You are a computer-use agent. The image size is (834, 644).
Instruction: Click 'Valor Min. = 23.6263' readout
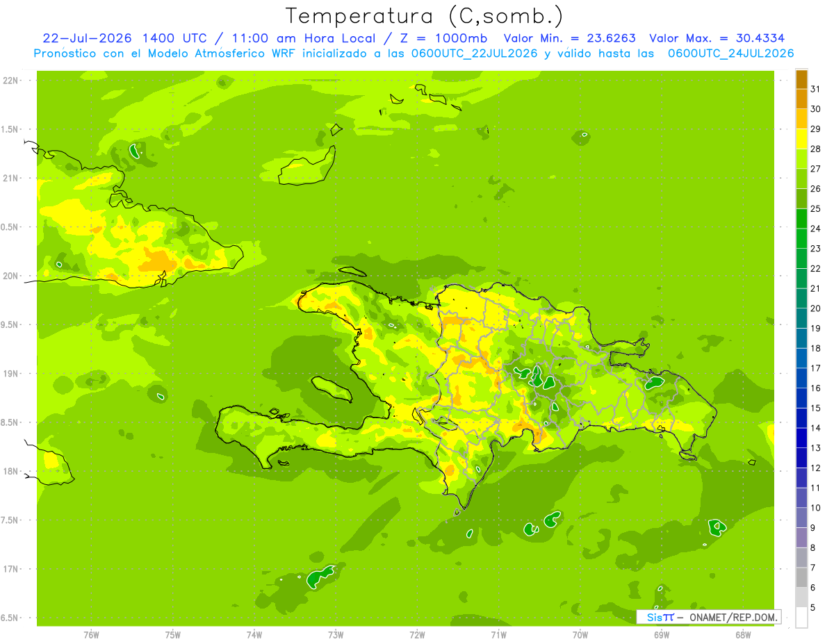pyautogui.click(x=569, y=38)
